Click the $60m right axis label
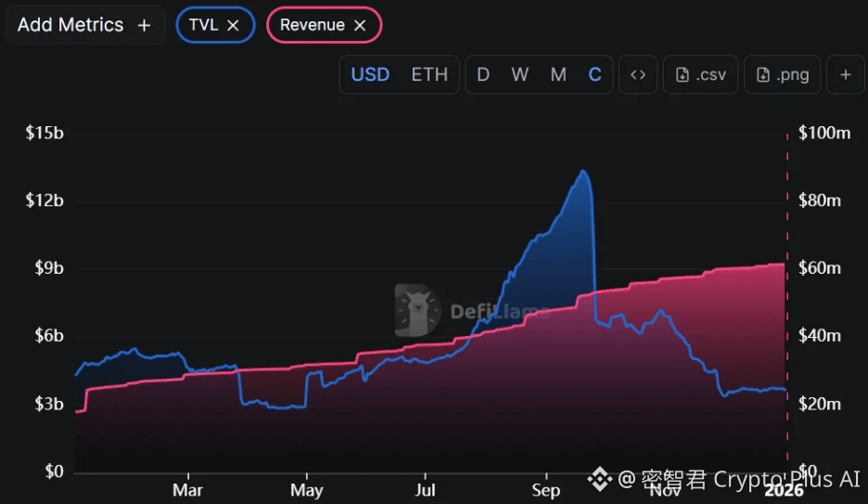This screenshot has width=868, height=504. (819, 268)
